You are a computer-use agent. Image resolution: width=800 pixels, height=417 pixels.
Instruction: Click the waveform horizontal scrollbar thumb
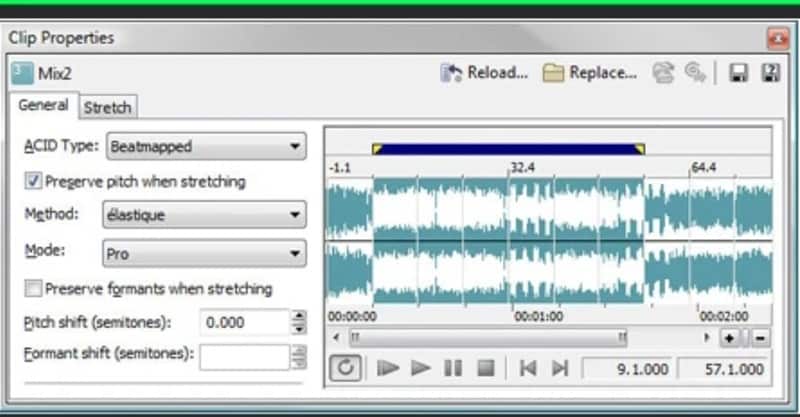pos(488,337)
